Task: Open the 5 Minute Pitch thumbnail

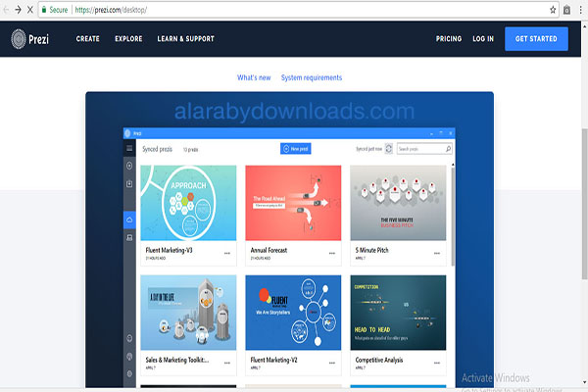Action: pyautogui.click(x=398, y=203)
